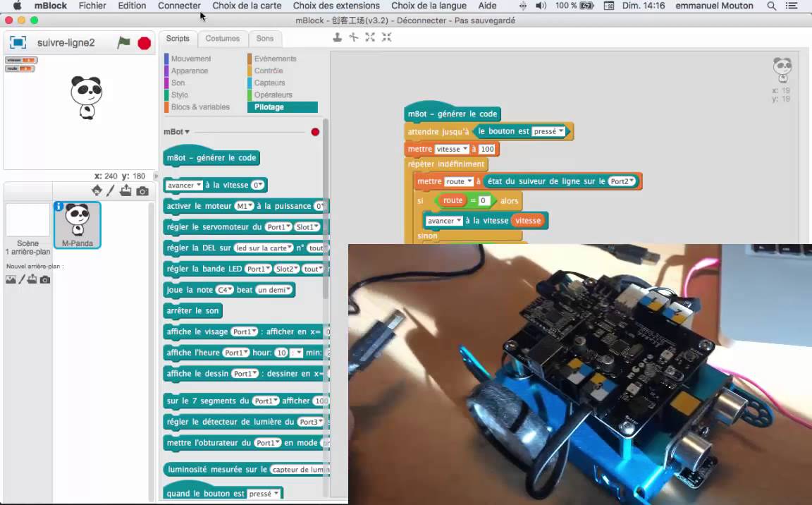Choose backdrop from library icon
Viewport: 812px width, 505px height.
point(11,280)
